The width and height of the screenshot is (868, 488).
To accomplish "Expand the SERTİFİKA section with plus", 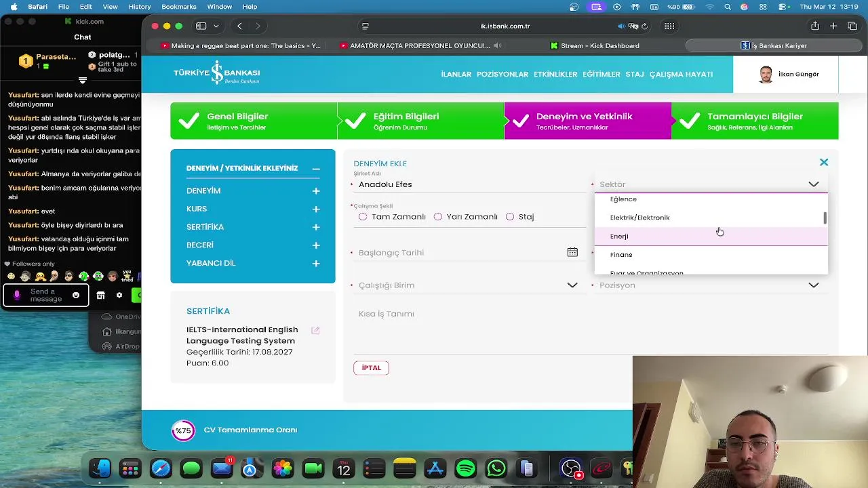I will point(316,227).
